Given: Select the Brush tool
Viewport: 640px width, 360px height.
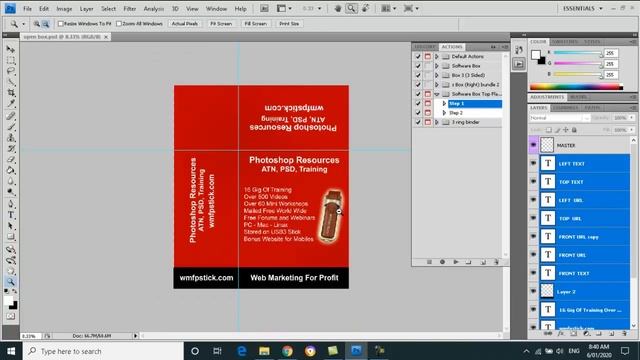Looking at the screenshot, I should [11, 127].
